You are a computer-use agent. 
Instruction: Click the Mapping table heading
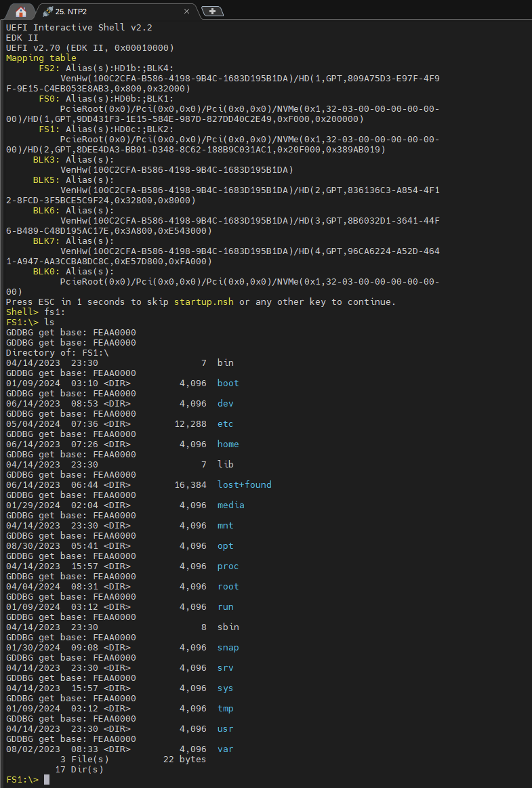tap(41, 58)
